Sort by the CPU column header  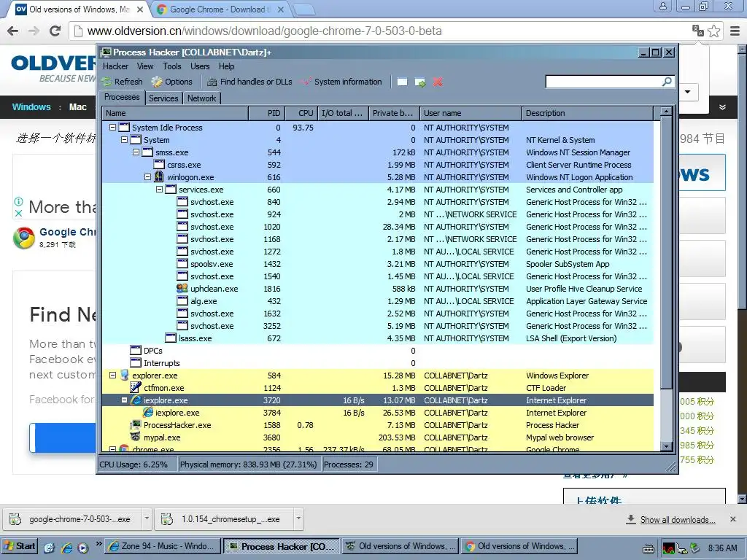coord(301,113)
